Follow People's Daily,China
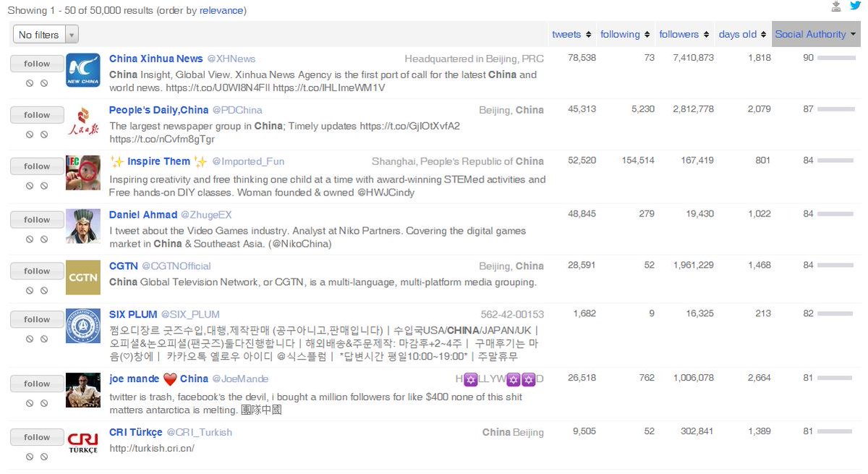Viewport: 868px width, 474px height. pos(37,115)
